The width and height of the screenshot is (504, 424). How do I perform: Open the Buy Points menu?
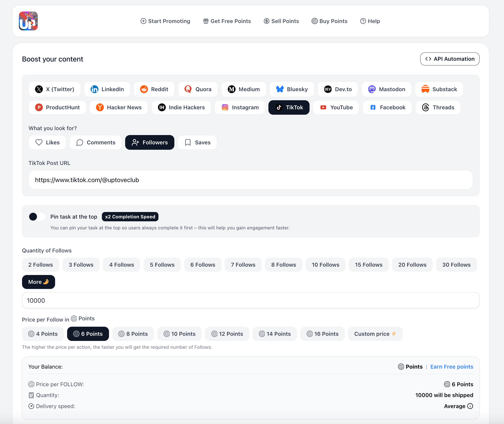coord(329,21)
